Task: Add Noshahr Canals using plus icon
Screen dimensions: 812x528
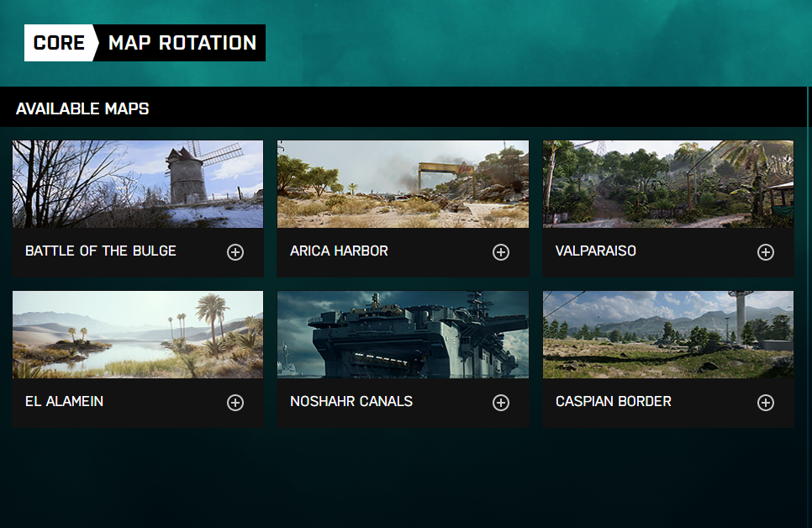Action: (501, 403)
